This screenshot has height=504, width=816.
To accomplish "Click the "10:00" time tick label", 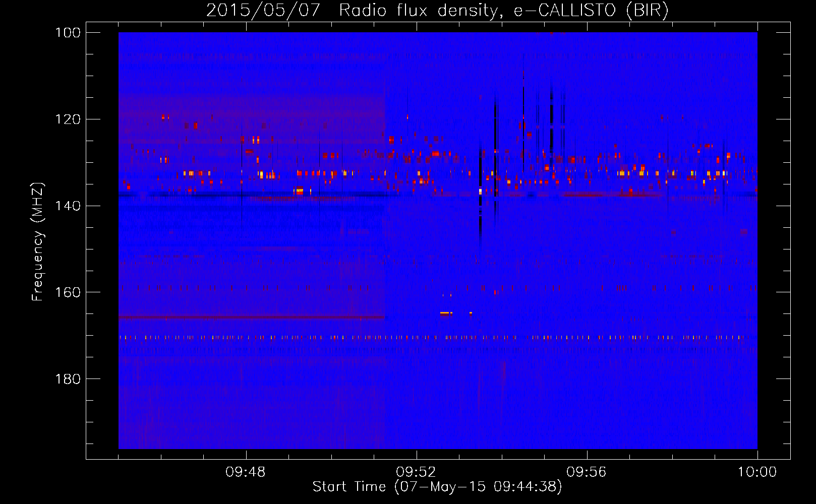I will tap(757, 472).
